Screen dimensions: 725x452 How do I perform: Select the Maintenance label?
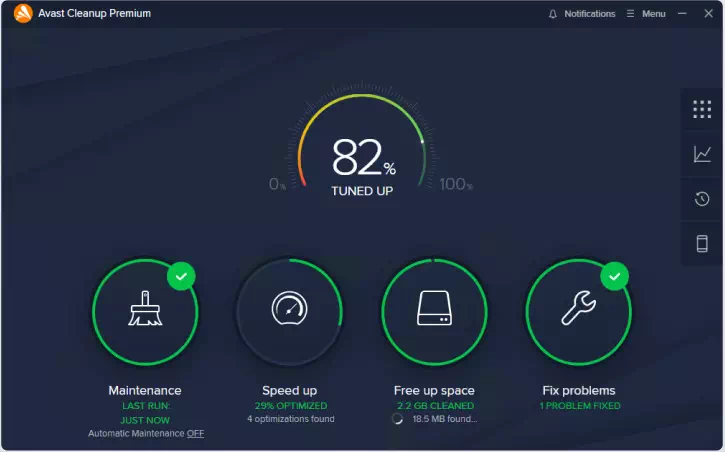145,391
